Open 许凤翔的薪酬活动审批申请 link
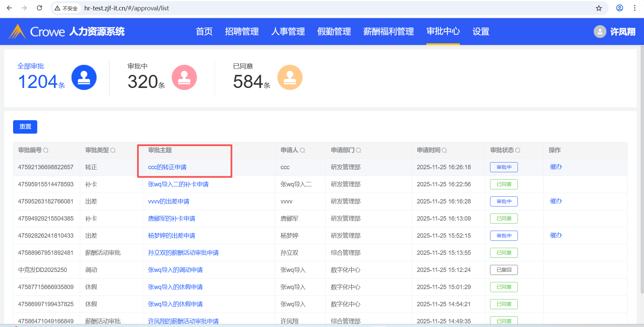This screenshot has width=644, height=327. point(183,321)
